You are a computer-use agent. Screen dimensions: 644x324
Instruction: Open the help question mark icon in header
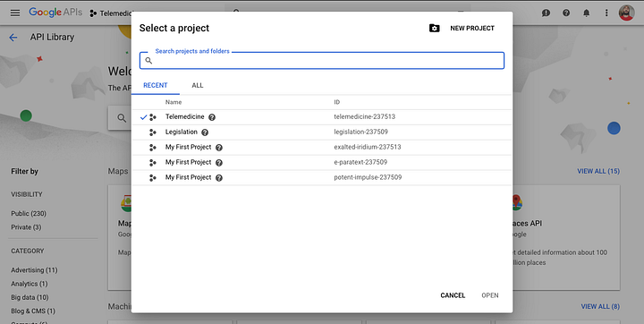566,13
